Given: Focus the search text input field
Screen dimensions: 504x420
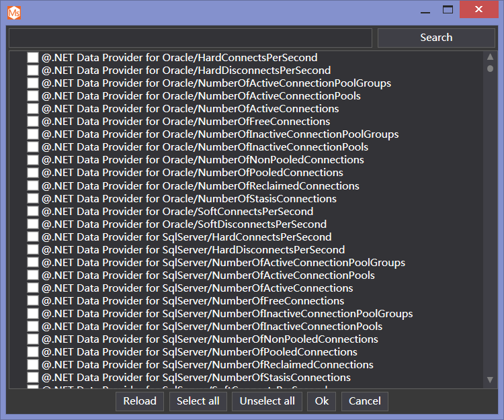Looking at the screenshot, I should (x=190, y=38).
